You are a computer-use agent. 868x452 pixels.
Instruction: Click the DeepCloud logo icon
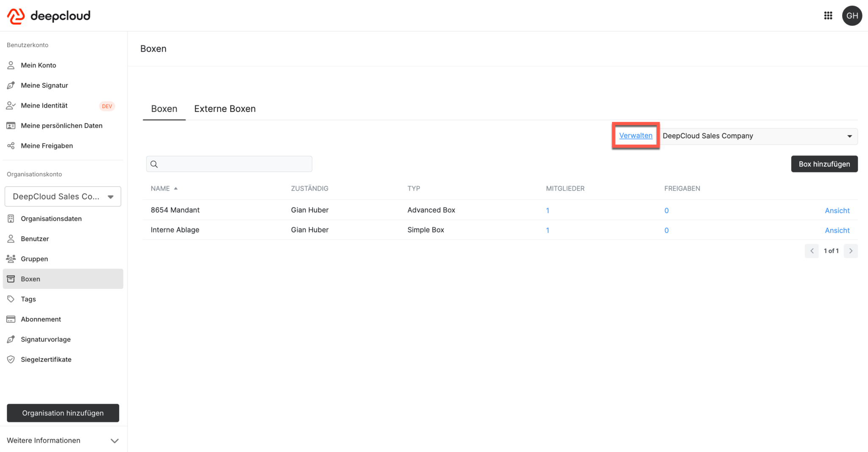coord(16,16)
